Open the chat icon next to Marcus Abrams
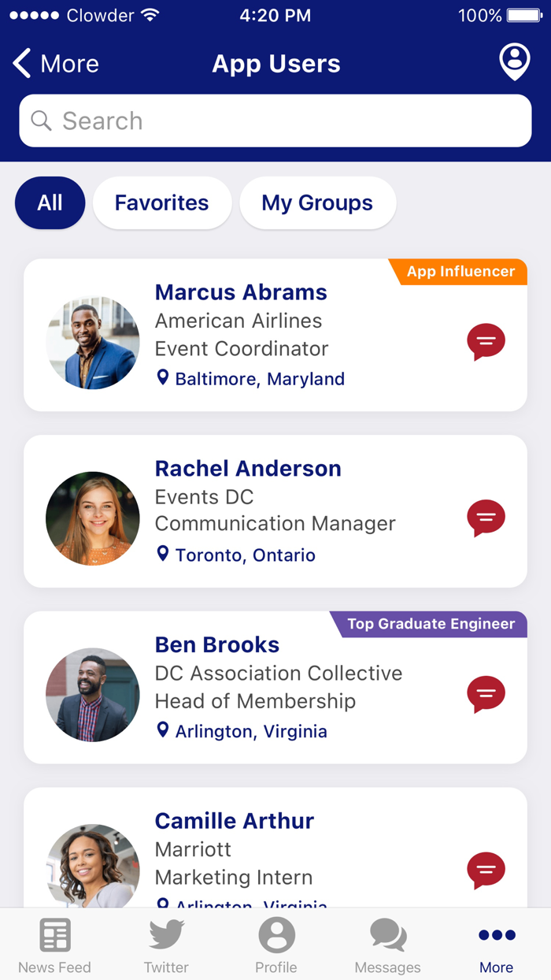The height and width of the screenshot is (980, 551). [486, 342]
